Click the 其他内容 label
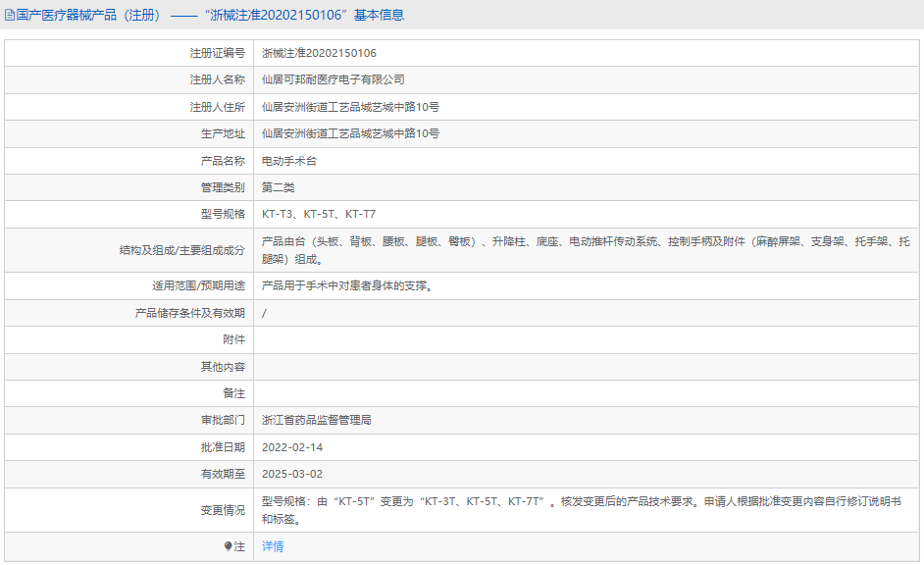Viewport: 924px width, 565px height. [223, 367]
